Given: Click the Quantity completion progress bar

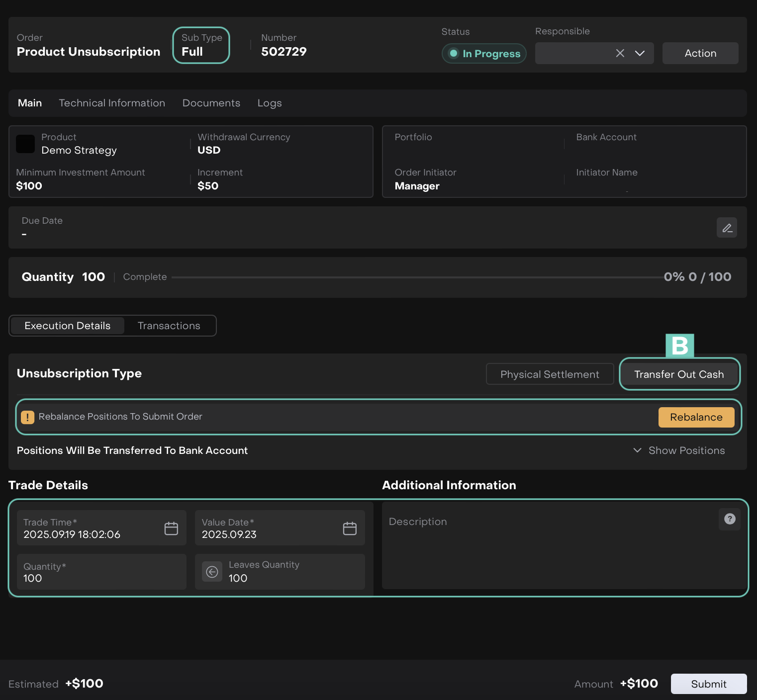Looking at the screenshot, I should point(417,277).
